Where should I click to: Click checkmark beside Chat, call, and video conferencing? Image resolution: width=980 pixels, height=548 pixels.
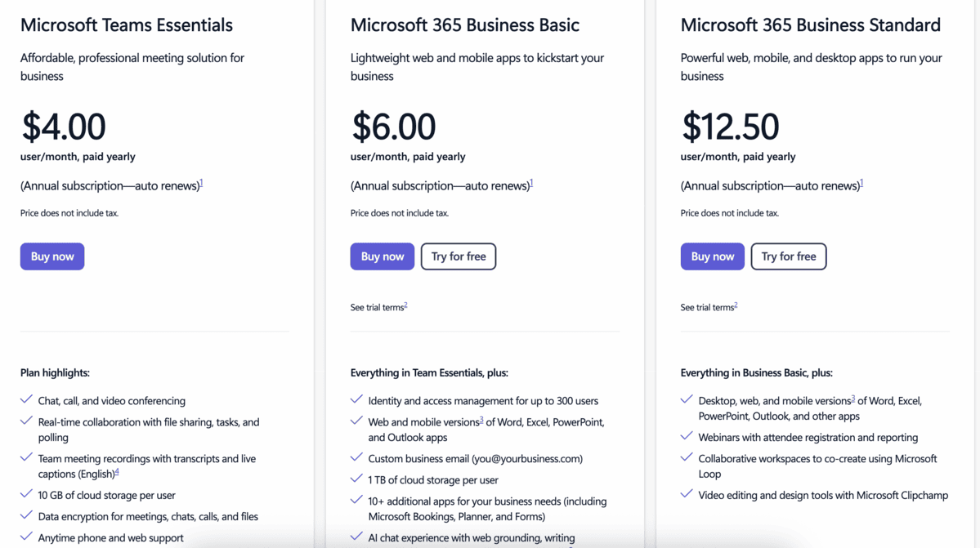pos(27,400)
